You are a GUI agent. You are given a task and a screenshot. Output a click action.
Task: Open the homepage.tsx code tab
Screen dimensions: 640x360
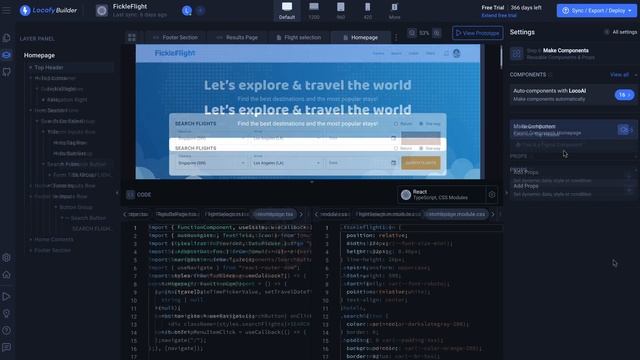pos(274,214)
